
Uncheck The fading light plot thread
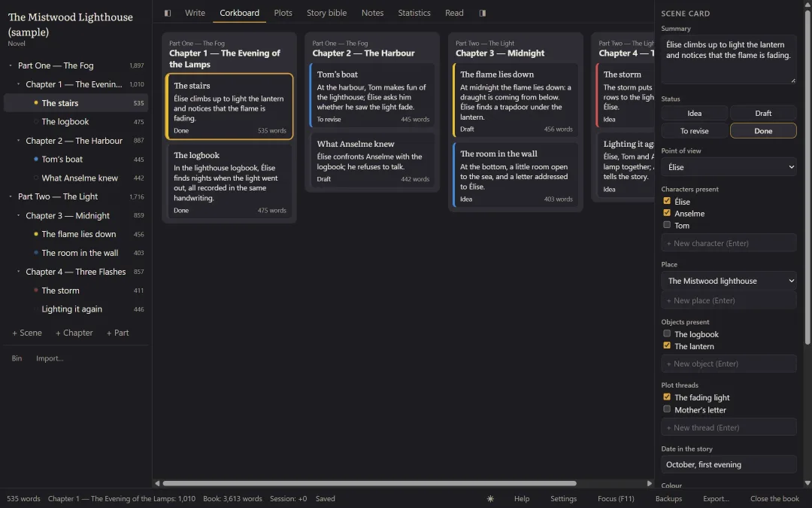[667, 397]
